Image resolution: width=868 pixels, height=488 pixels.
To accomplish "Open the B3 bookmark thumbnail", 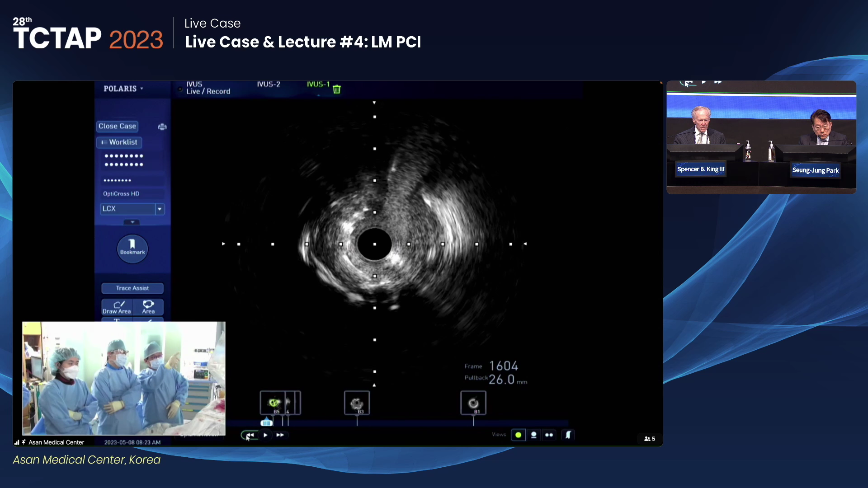I will click(357, 403).
